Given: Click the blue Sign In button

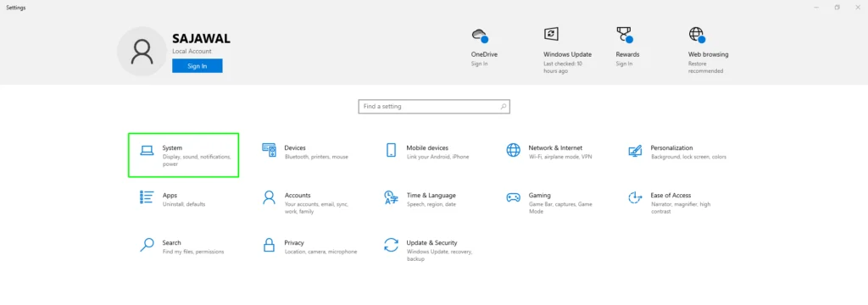Looking at the screenshot, I should (x=197, y=66).
